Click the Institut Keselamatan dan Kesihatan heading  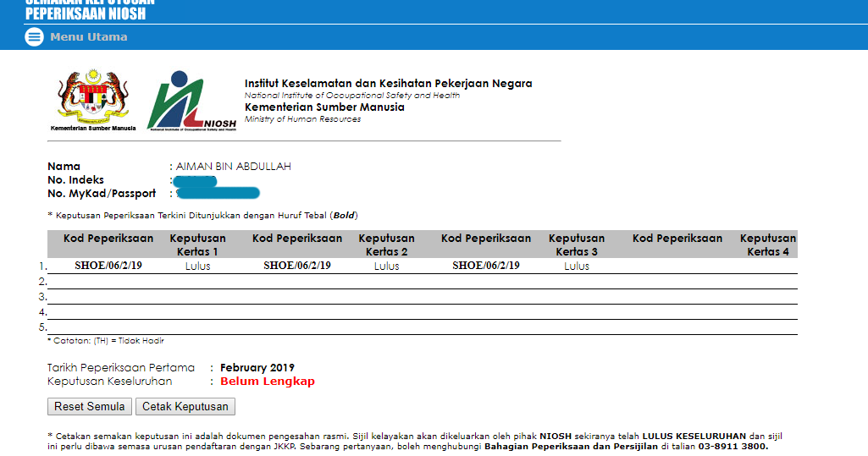coord(389,84)
